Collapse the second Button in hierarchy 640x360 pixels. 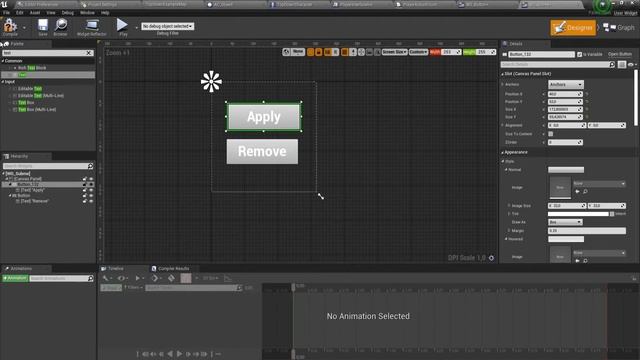[10, 196]
